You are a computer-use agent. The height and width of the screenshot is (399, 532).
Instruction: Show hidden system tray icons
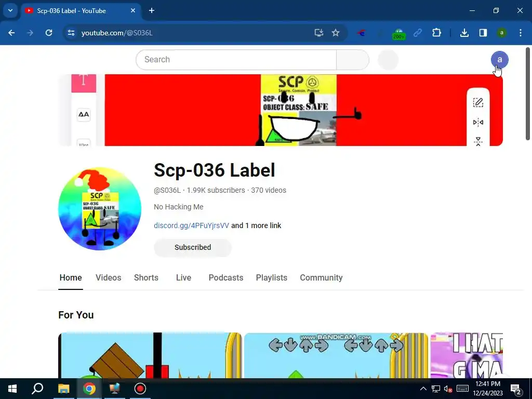pos(423,389)
